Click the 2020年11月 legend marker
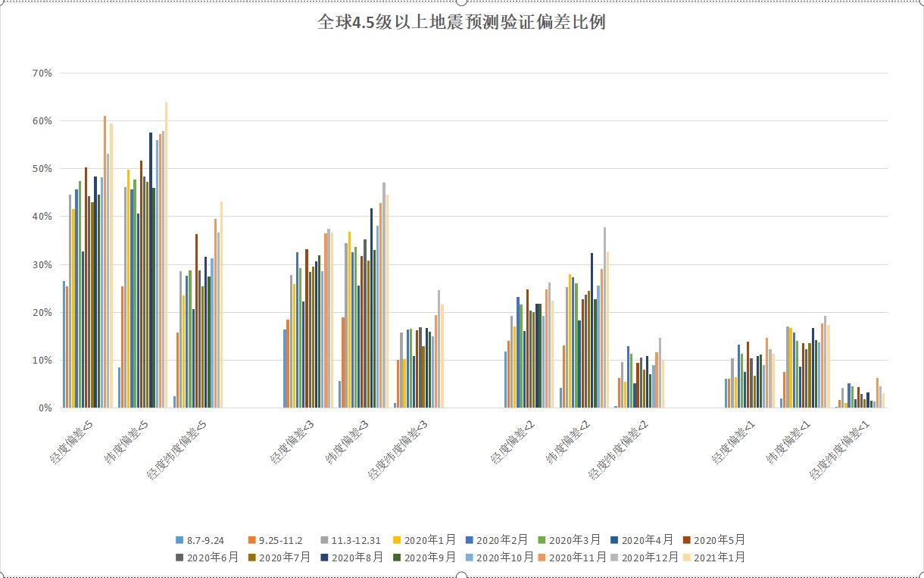Screen dimensions: 924x578 542,558
